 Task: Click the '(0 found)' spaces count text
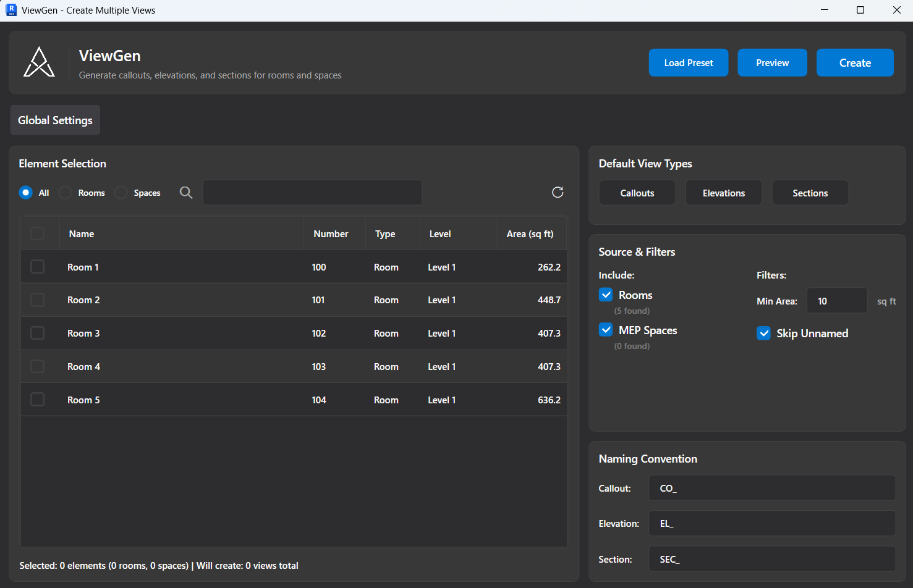click(632, 346)
